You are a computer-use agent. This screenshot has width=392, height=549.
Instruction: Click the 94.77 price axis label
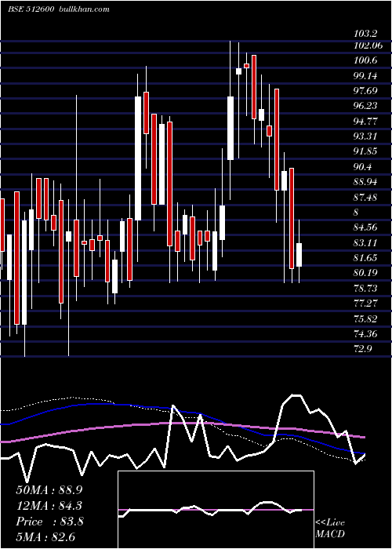365,121
